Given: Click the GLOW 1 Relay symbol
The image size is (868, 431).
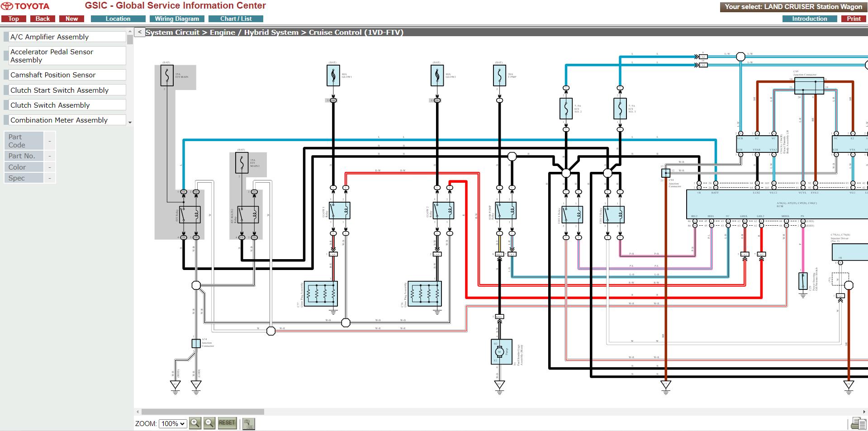Looking at the screenshot, I should click(x=340, y=211).
